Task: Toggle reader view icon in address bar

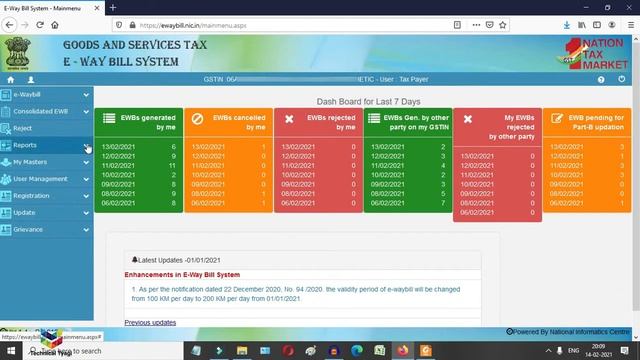Action: click(457, 25)
